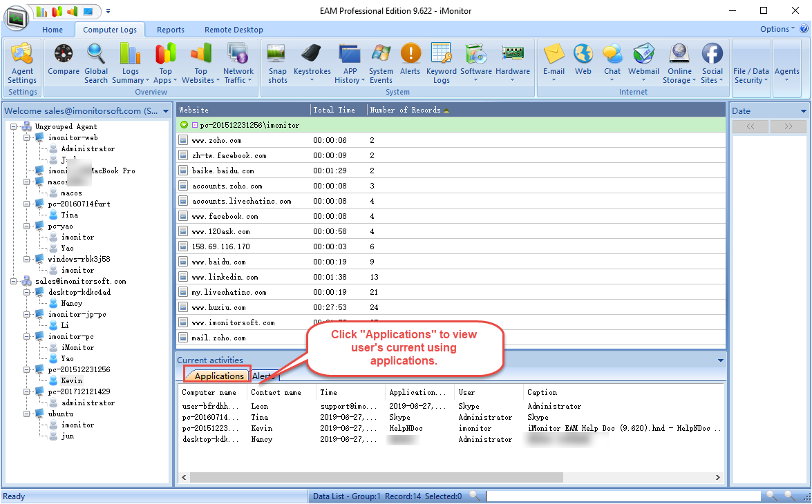Sort by Computer name column header
Image resolution: width=812 pixels, height=504 pixels.
pyautogui.click(x=212, y=392)
